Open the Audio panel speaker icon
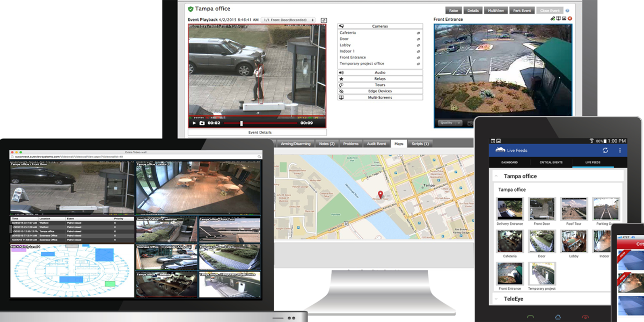The image size is (644, 322). [x=341, y=72]
